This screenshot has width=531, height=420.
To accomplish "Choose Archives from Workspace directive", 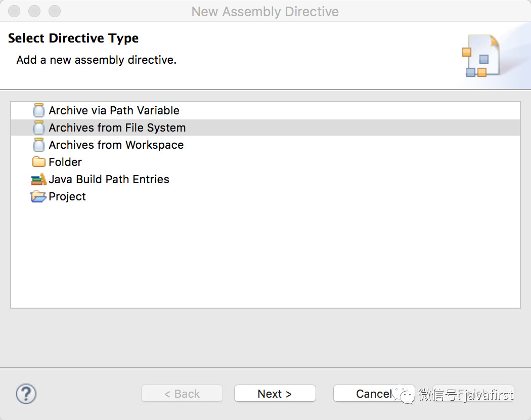I will click(116, 145).
